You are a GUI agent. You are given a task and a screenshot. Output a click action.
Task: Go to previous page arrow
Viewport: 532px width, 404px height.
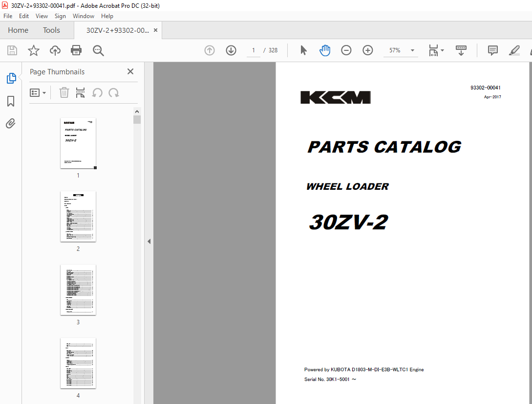(x=210, y=50)
